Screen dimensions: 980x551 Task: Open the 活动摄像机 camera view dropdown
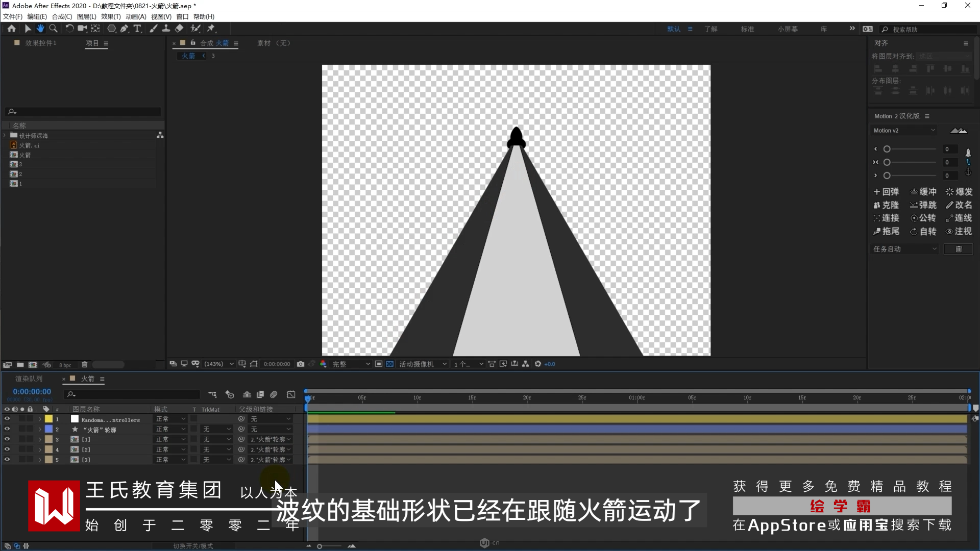[x=423, y=364]
